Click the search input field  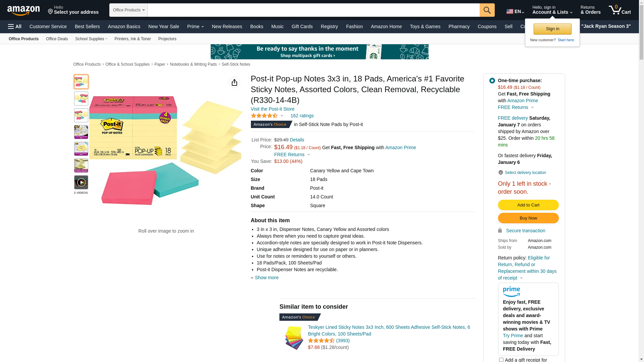313,10
